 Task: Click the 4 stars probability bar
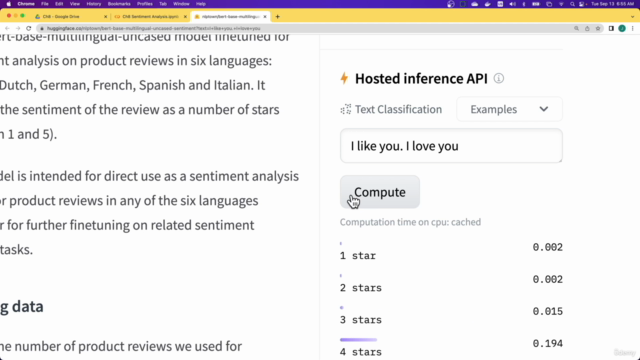[x=358, y=340]
